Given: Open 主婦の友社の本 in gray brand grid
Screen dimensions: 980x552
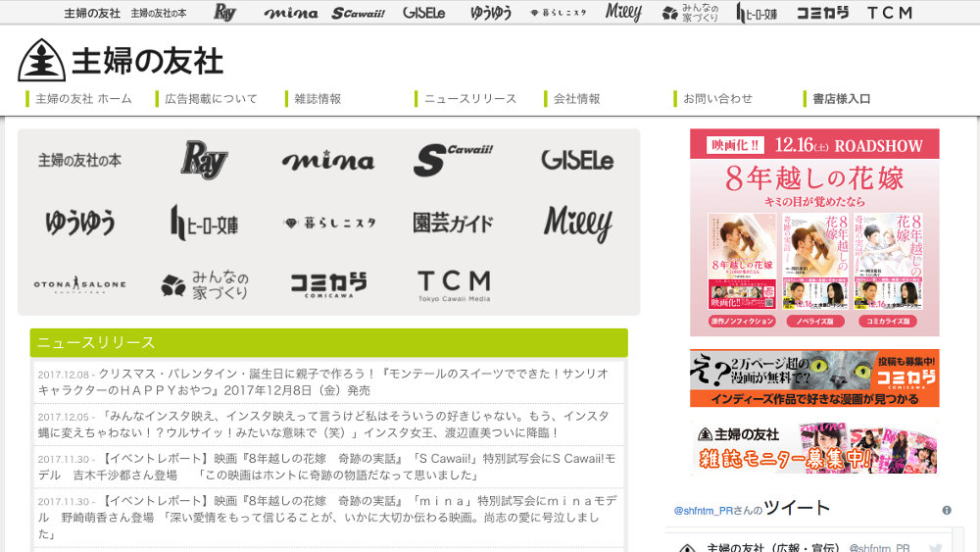Looking at the screenshot, I should pyautogui.click(x=80, y=161).
